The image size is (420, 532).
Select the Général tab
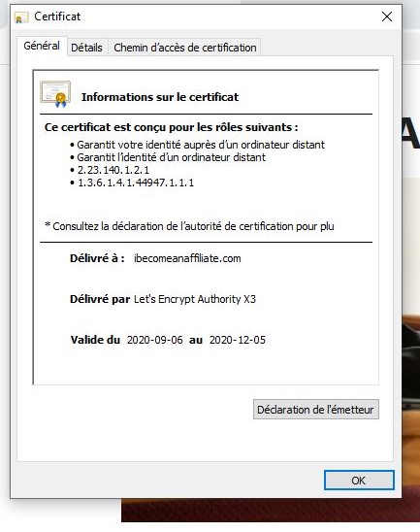pos(42,46)
